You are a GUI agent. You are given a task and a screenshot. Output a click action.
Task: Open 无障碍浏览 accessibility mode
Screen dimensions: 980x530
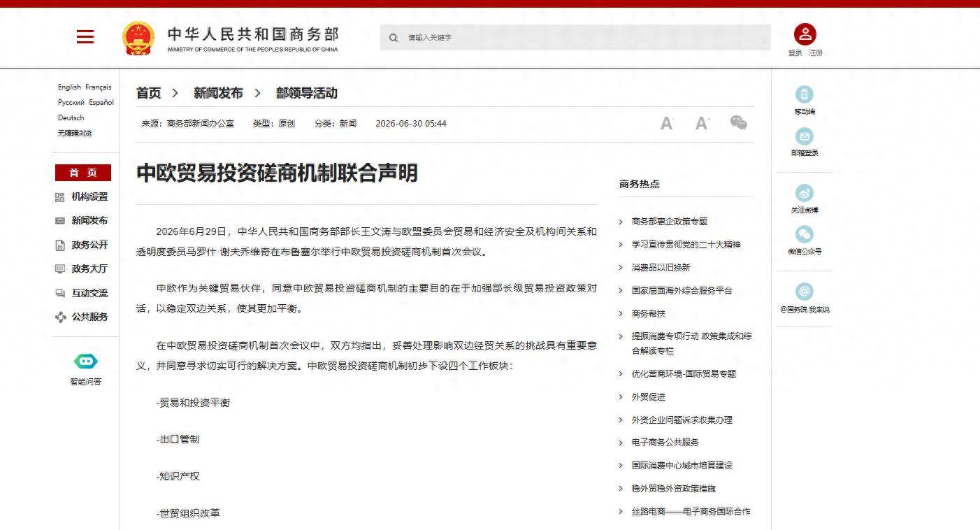tap(75, 134)
